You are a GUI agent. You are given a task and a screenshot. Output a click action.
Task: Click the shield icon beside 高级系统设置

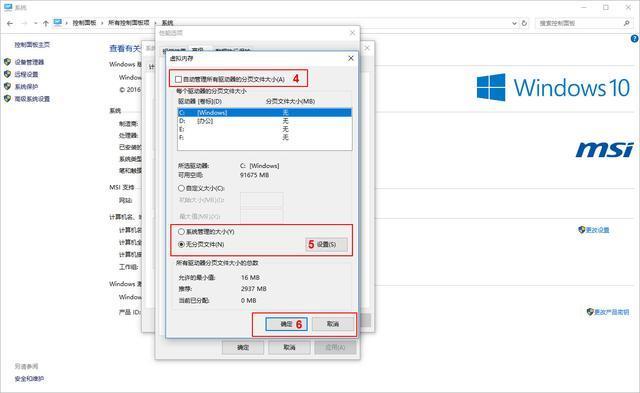click(7, 98)
